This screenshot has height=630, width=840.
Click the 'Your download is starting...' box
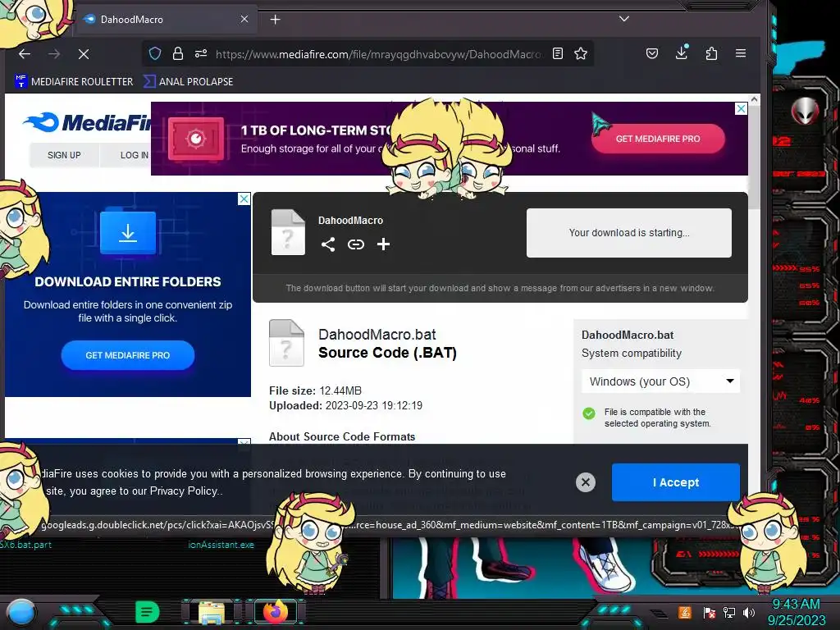click(x=629, y=233)
